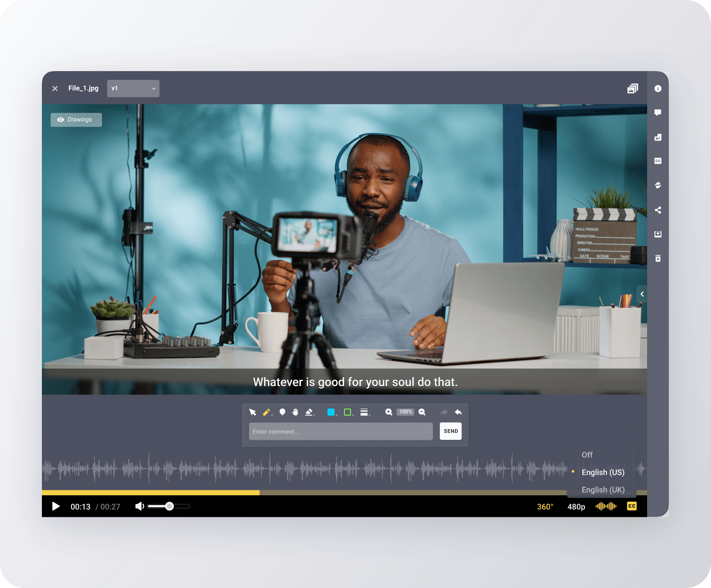The width and height of the screenshot is (711, 588).
Task: Open the 480p quality selector
Action: [576, 507]
